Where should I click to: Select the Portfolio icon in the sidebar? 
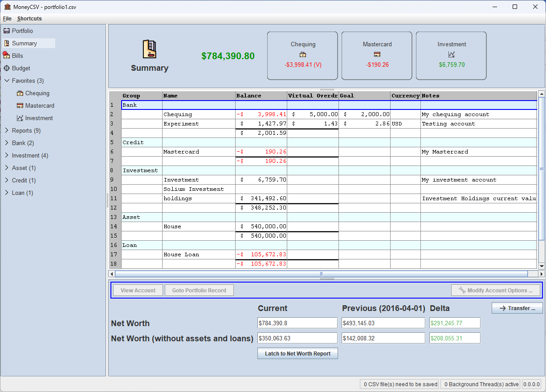[x=7, y=30]
